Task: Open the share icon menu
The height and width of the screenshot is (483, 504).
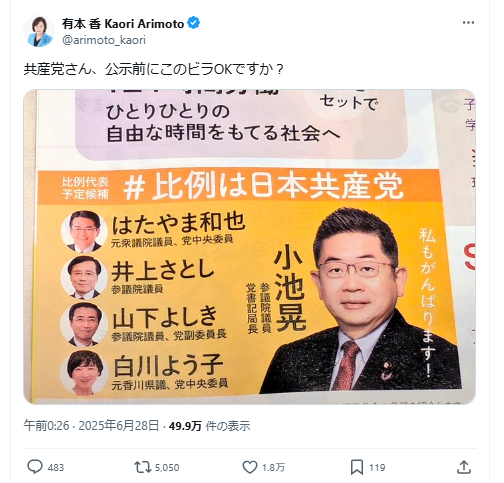Action: pyautogui.click(x=464, y=467)
